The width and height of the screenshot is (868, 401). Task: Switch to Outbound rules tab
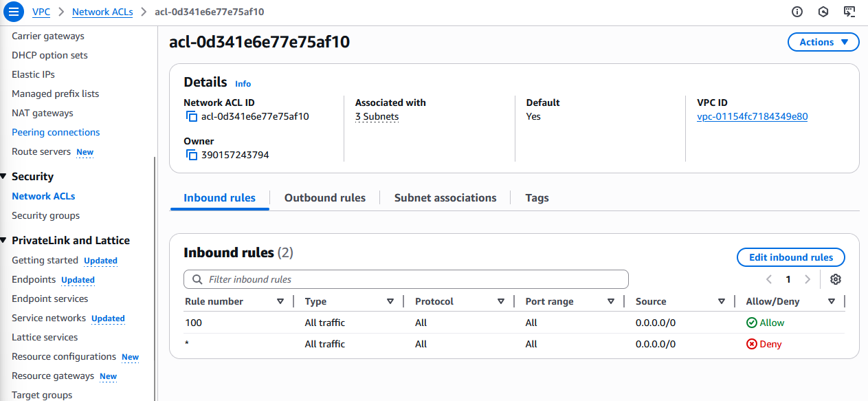[x=324, y=198]
